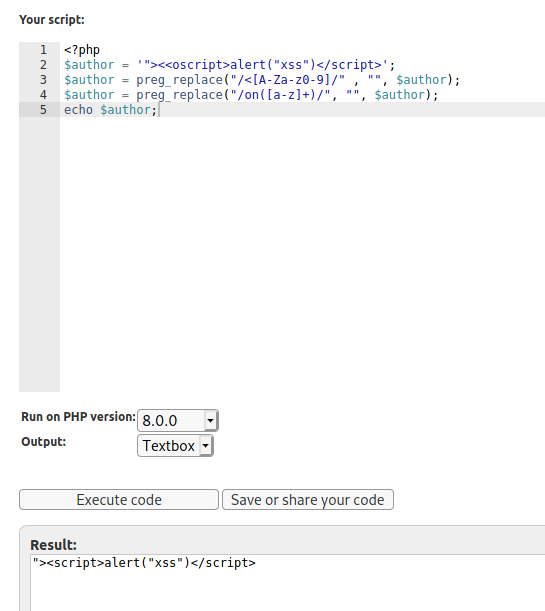Click the first preg_replace call on line 3

pyautogui.click(x=179, y=80)
